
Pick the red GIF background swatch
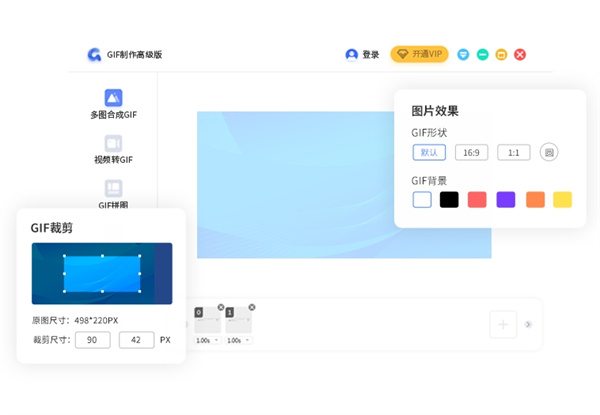[x=477, y=200]
